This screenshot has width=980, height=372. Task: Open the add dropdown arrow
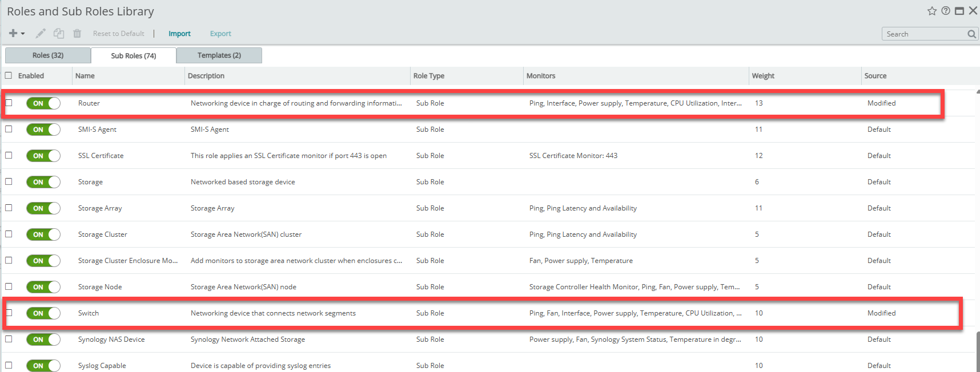23,34
